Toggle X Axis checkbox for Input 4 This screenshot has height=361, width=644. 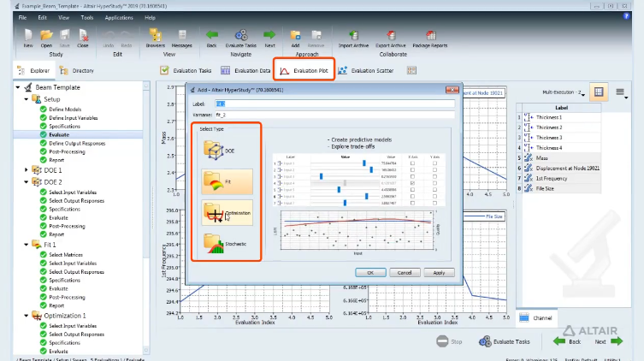coord(412,183)
